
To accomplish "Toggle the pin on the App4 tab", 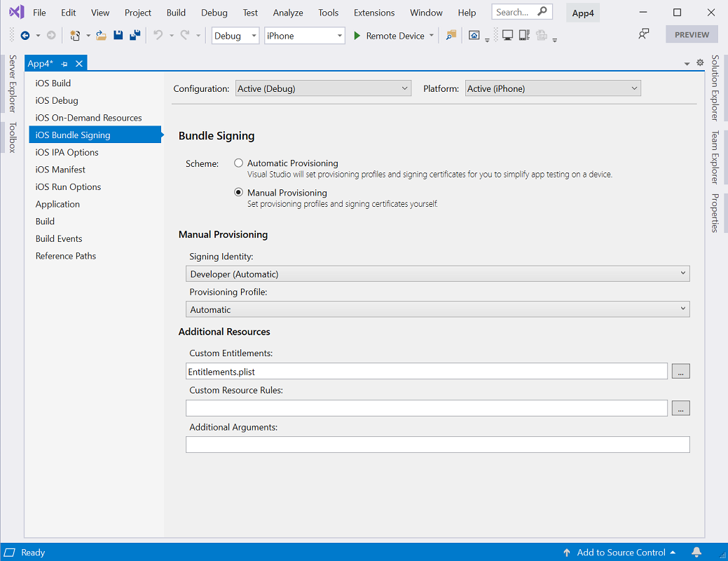I will pyautogui.click(x=64, y=62).
